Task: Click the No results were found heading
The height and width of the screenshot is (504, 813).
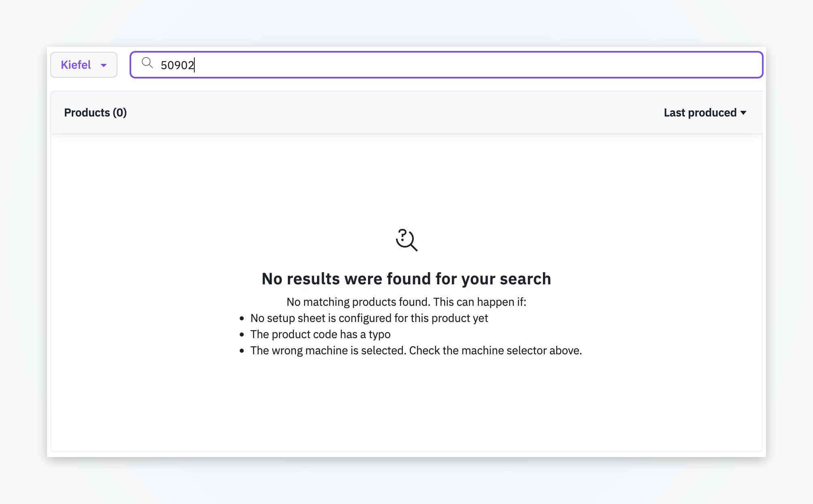Action: click(406, 279)
